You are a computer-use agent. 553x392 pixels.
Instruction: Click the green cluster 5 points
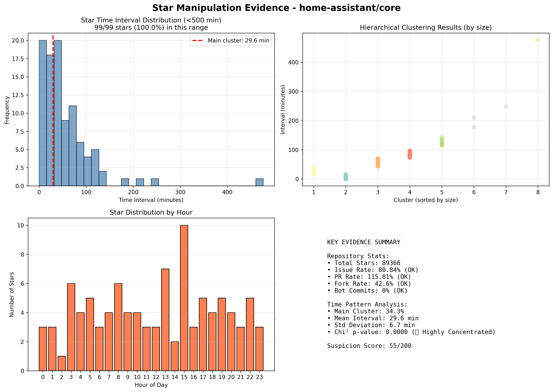442,141
